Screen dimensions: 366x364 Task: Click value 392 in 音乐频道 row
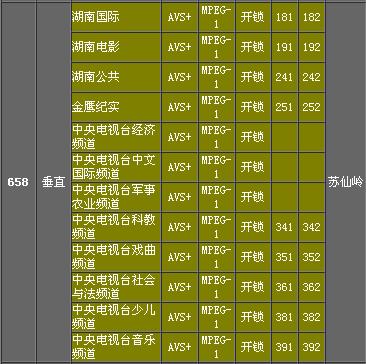click(x=311, y=347)
